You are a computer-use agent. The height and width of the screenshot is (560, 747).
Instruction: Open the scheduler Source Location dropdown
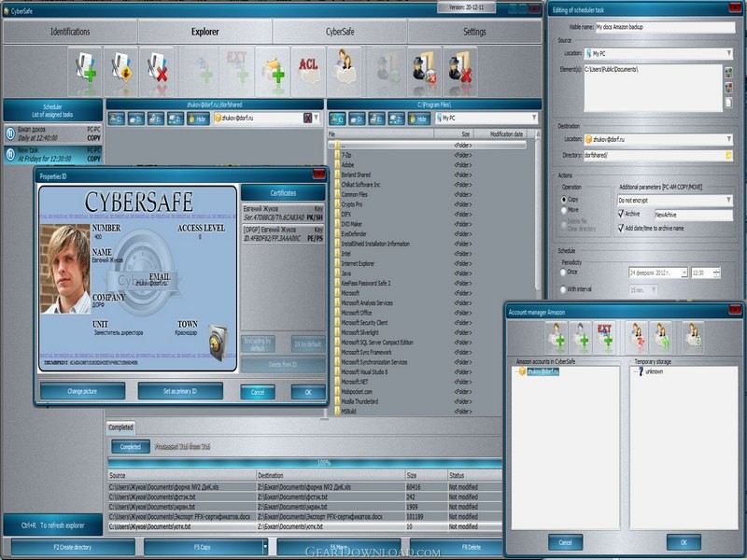point(729,53)
